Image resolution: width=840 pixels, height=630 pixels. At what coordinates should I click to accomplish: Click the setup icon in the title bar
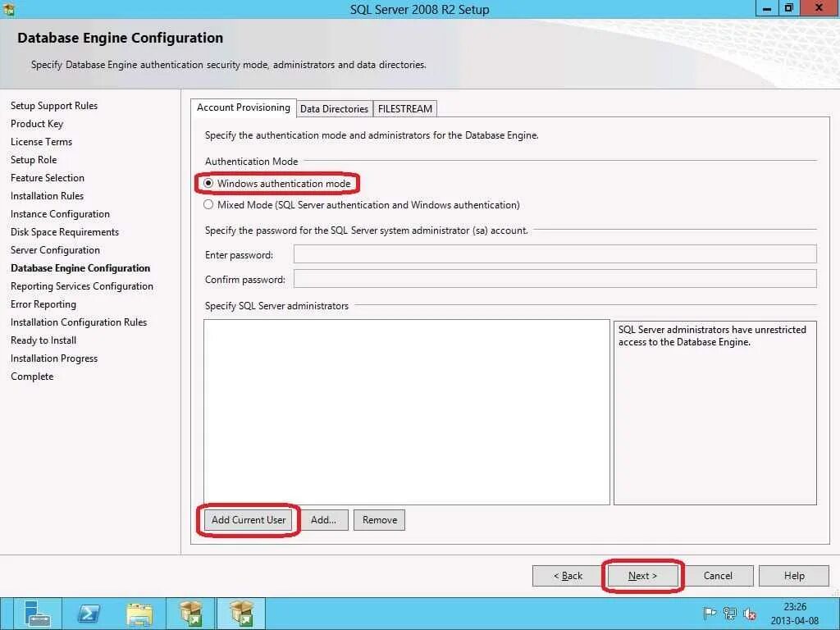pyautogui.click(x=8, y=8)
